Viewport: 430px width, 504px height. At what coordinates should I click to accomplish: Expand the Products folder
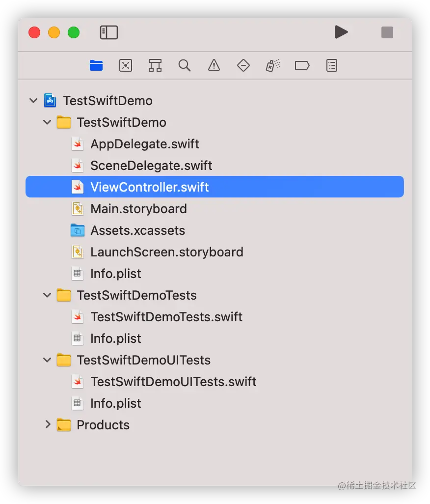pos(47,424)
